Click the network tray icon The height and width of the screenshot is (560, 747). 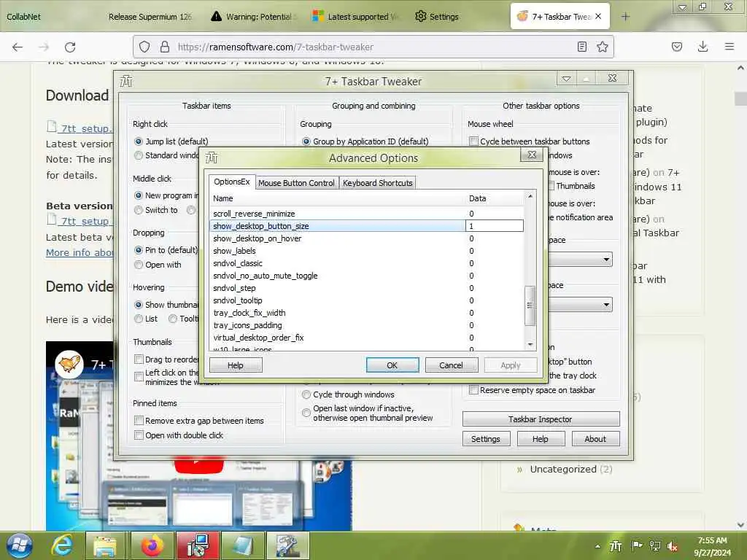click(655, 546)
